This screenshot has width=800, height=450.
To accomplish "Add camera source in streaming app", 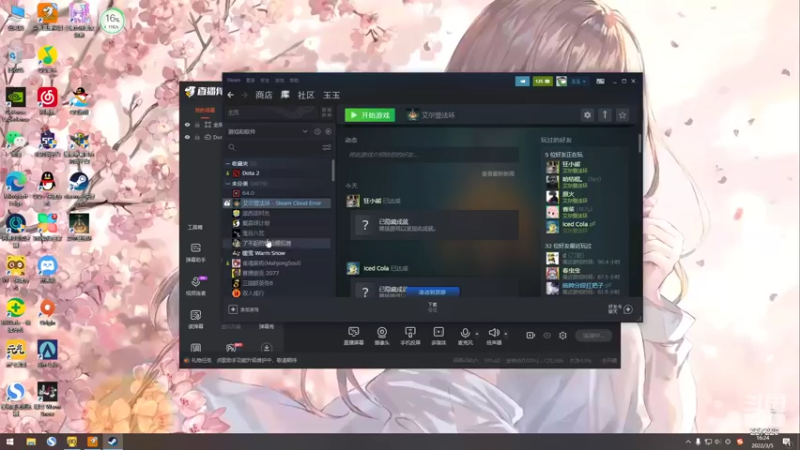I will coord(382,336).
